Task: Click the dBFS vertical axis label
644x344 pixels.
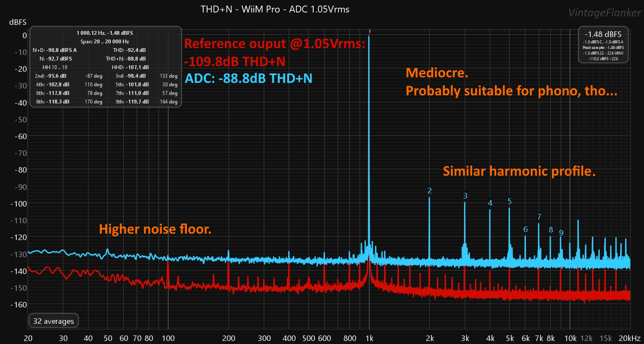Action: [x=17, y=22]
